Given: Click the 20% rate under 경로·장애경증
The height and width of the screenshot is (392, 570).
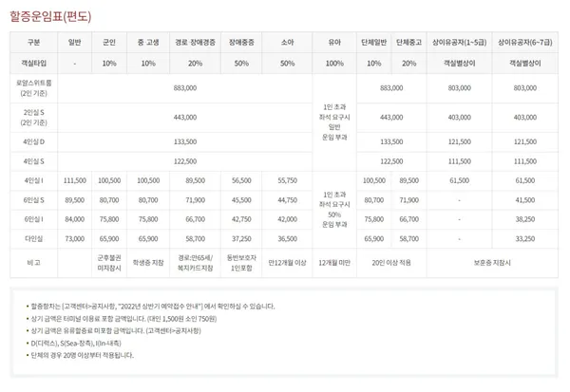Looking at the screenshot, I should (195, 64).
